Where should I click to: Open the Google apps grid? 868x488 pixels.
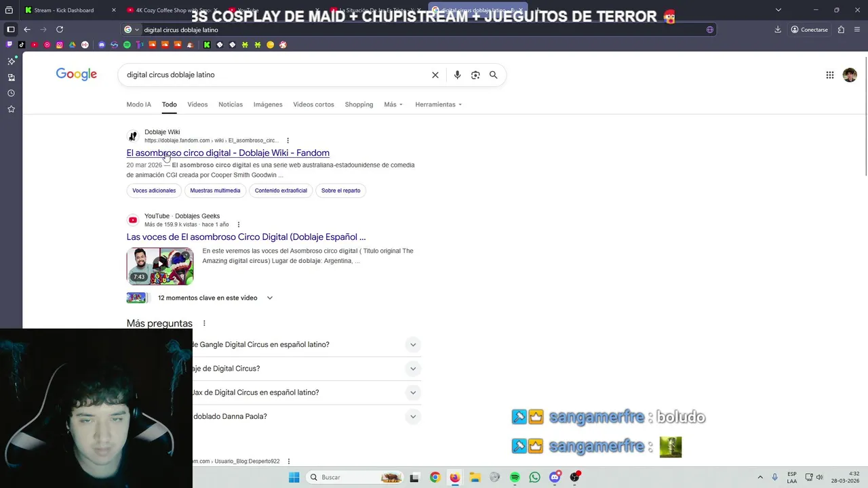click(x=830, y=75)
